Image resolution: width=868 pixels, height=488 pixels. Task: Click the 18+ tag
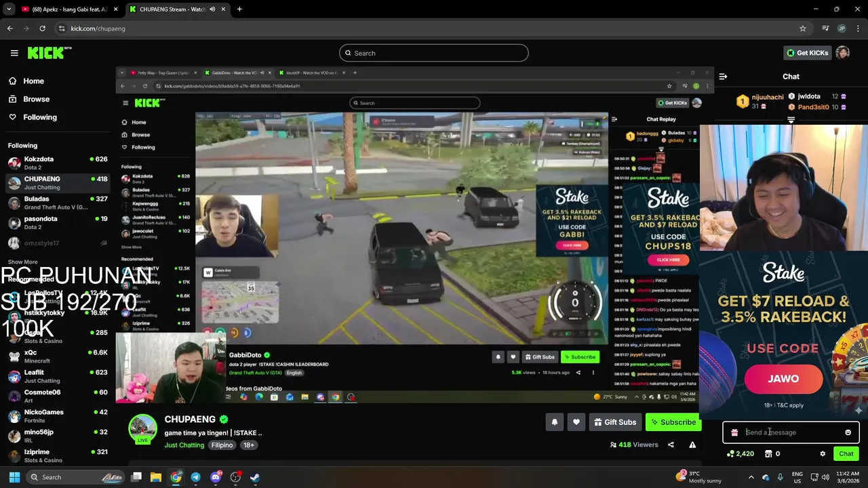point(249,445)
